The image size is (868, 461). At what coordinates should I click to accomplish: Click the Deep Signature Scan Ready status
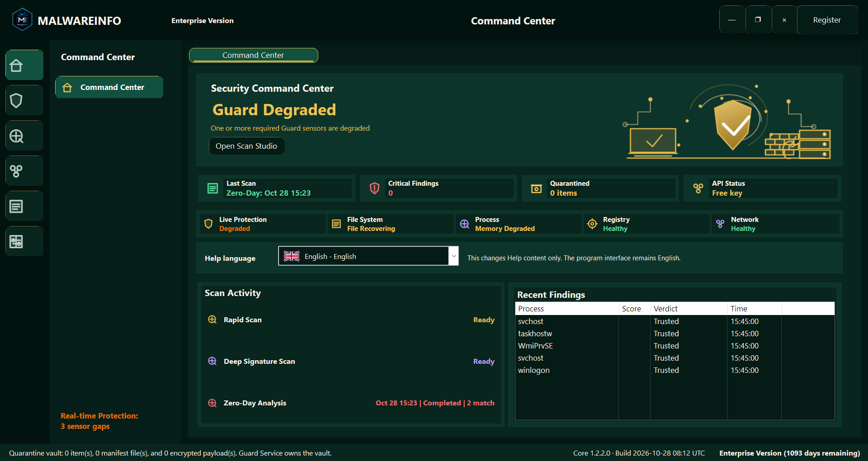click(x=484, y=361)
